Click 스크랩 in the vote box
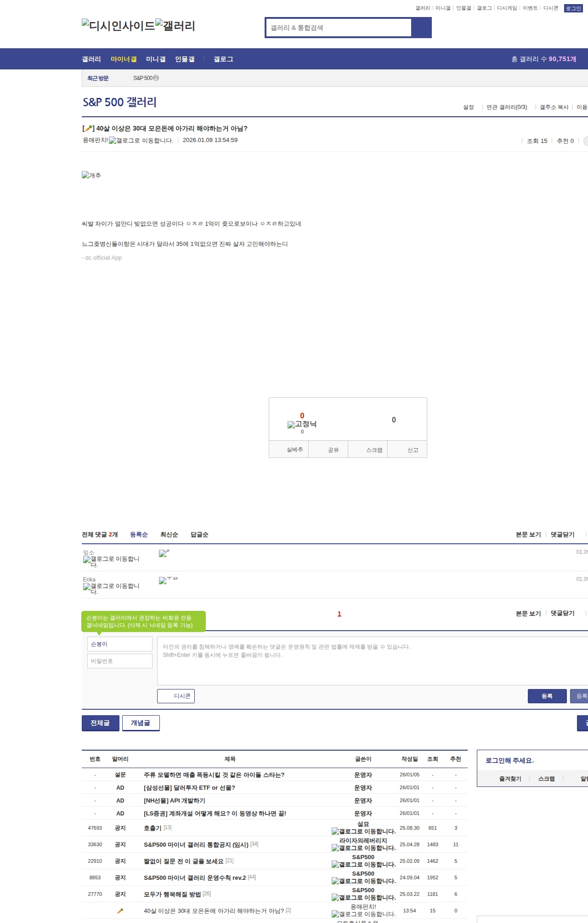 [x=368, y=450]
